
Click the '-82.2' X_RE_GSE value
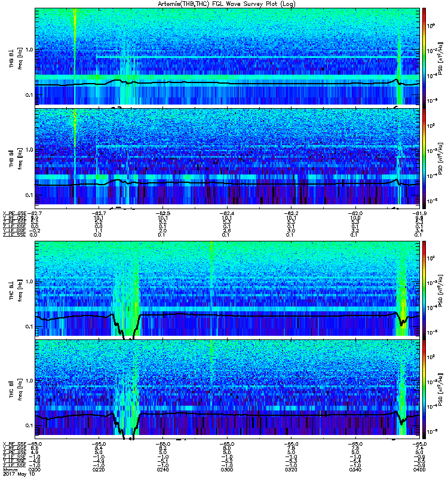291,213
